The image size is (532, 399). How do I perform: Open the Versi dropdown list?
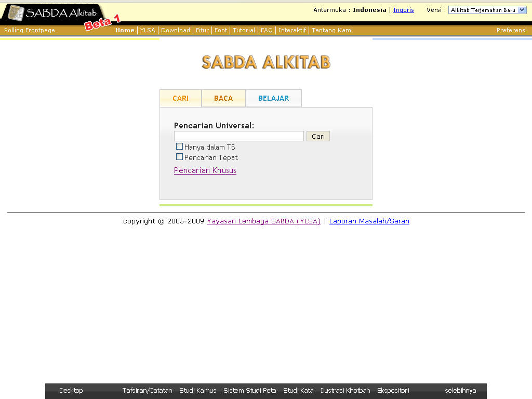tap(487, 10)
